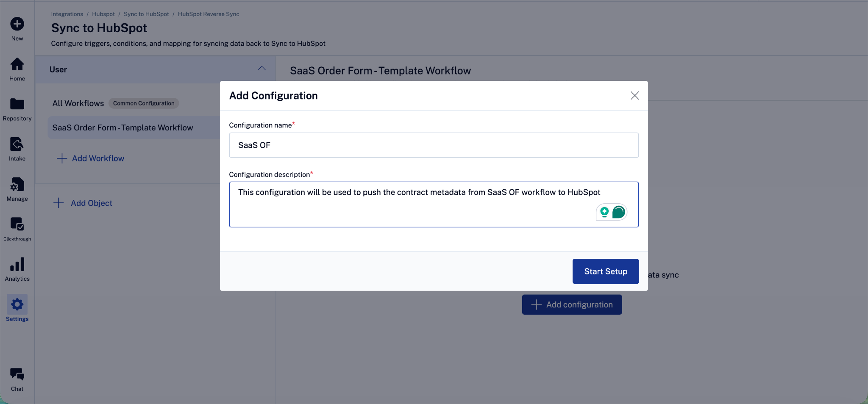
Task: Select SaaS Order Form-Template Workflow item
Action: point(122,128)
